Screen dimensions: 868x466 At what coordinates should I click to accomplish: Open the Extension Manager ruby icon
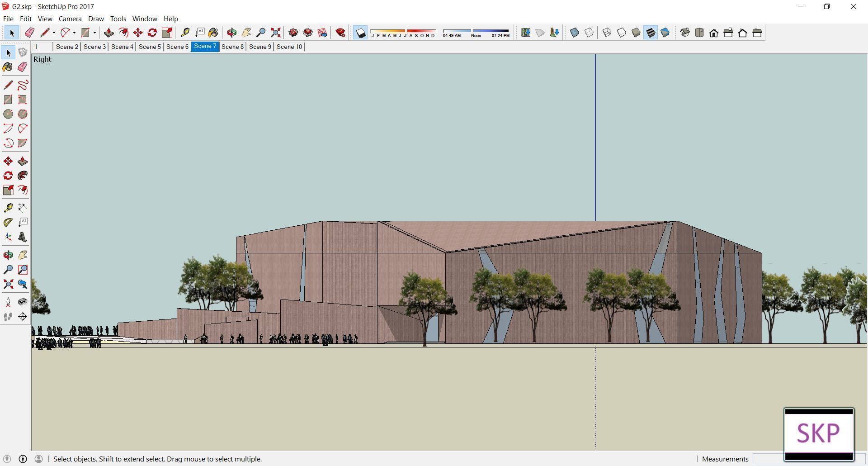(x=340, y=33)
